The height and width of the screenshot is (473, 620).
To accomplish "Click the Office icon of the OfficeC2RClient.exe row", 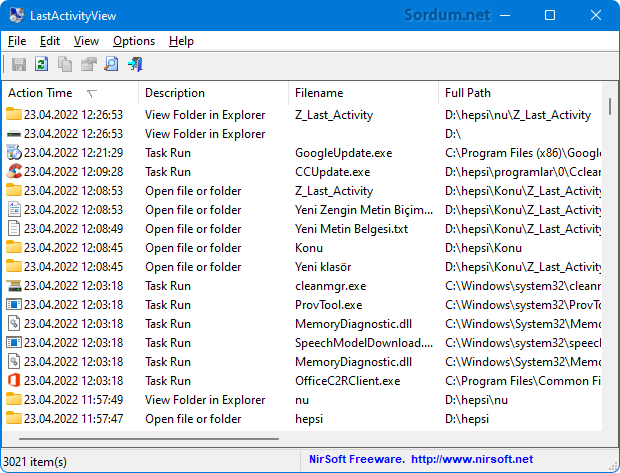I will [14, 380].
